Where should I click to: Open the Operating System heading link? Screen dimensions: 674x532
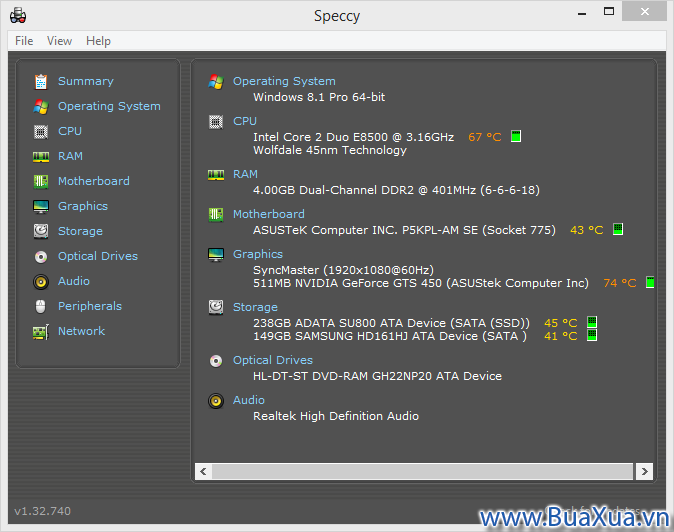pos(284,81)
